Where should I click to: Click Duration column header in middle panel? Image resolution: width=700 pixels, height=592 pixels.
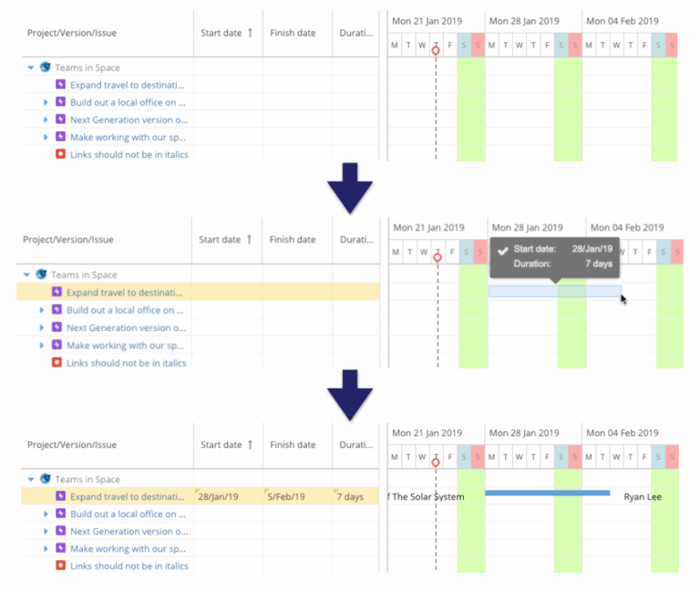pos(356,240)
